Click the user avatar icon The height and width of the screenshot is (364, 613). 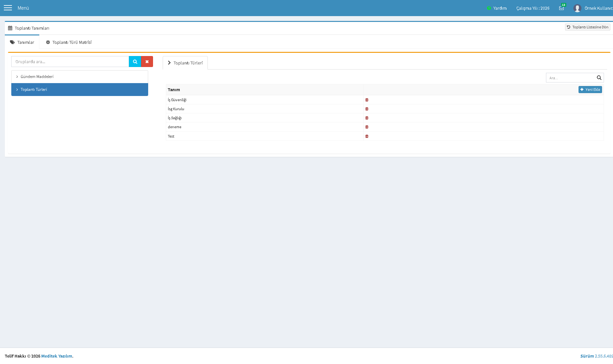(577, 8)
